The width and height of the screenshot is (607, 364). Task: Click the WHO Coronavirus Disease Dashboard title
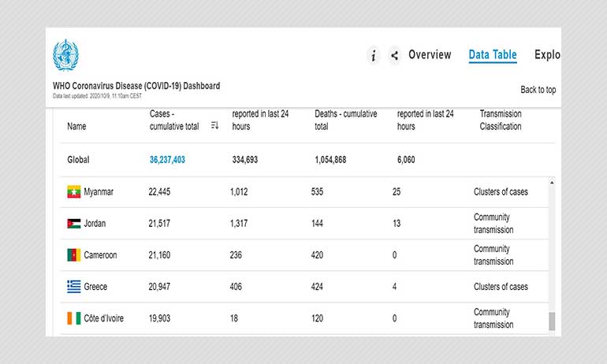point(136,86)
